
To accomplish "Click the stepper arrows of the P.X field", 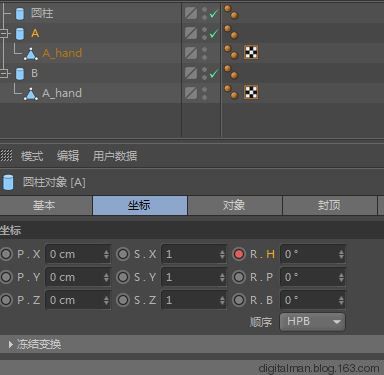I will (106, 254).
